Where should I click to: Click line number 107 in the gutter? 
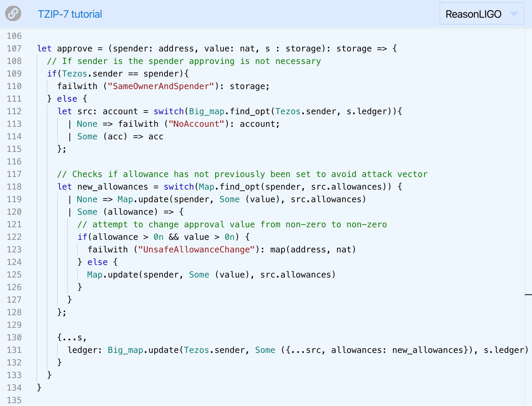[x=14, y=49]
